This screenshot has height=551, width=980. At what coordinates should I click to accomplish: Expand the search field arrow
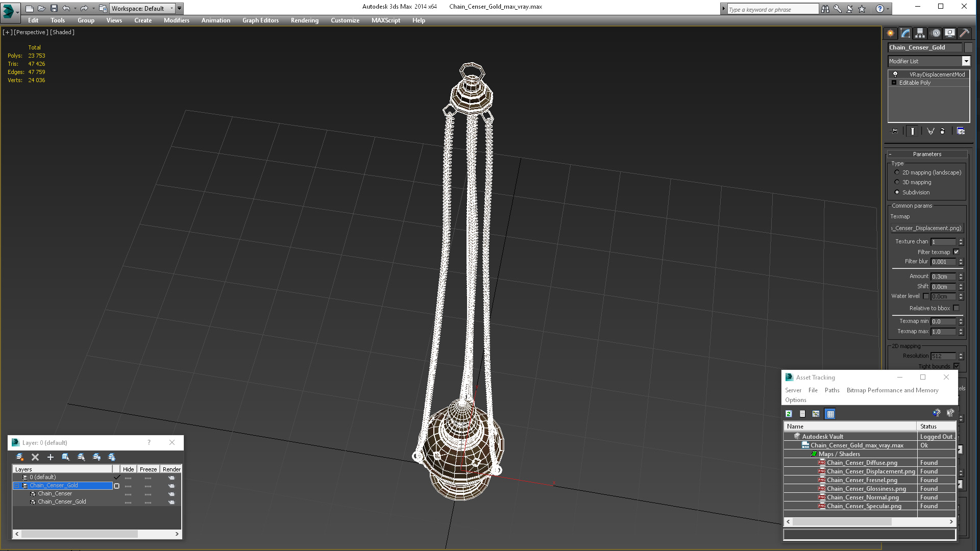click(723, 9)
